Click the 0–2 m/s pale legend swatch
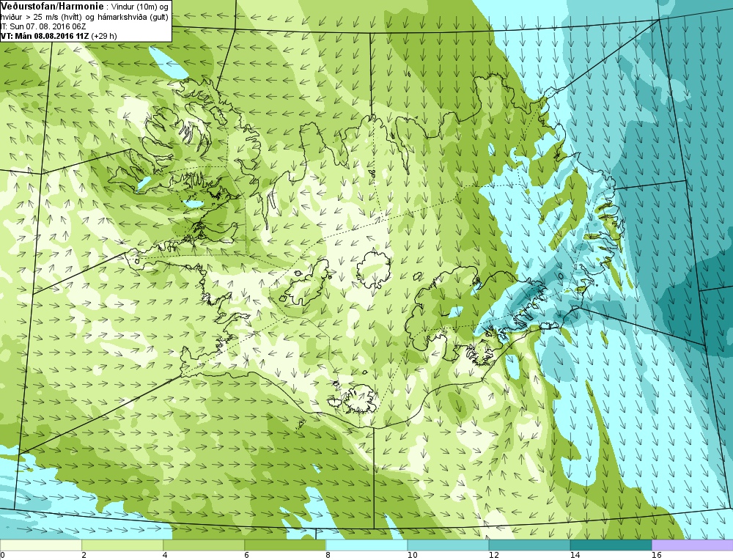 tap(40, 545)
